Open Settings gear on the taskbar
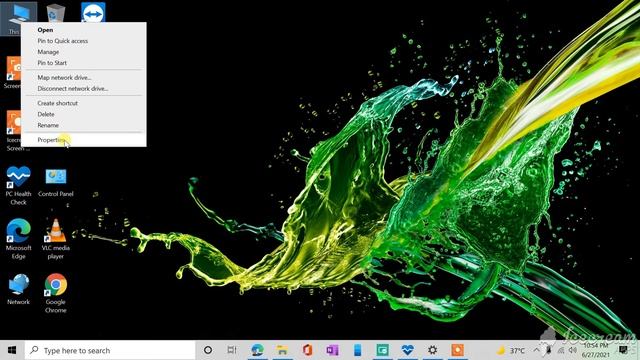Image resolution: width=640 pixels, height=360 pixels. click(x=433, y=350)
